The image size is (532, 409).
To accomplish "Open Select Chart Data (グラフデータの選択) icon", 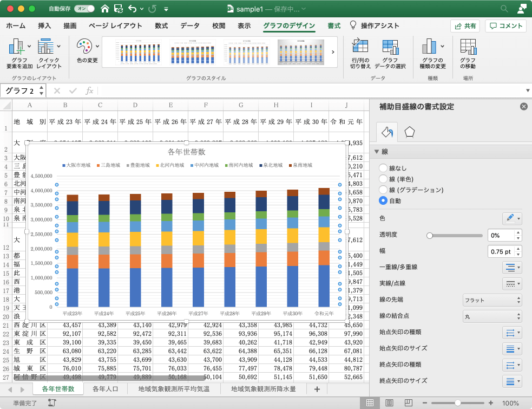I will tap(390, 48).
